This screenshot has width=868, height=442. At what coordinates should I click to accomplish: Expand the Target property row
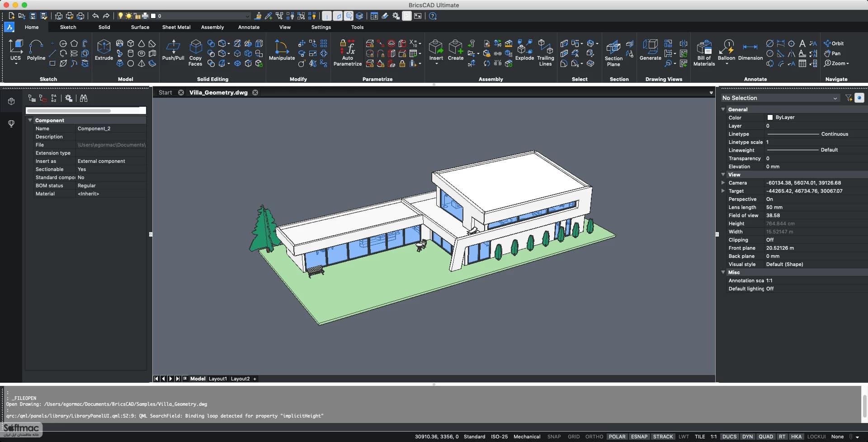coord(723,191)
